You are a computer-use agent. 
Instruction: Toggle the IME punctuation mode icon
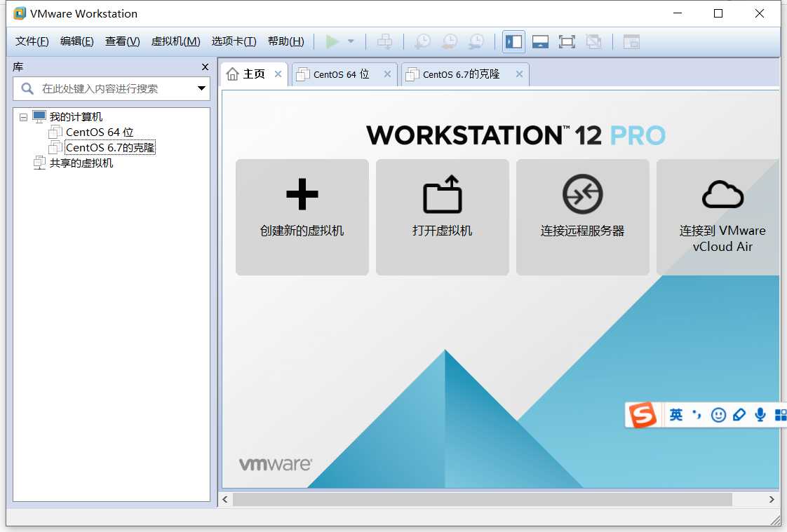[x=697, y=415]
